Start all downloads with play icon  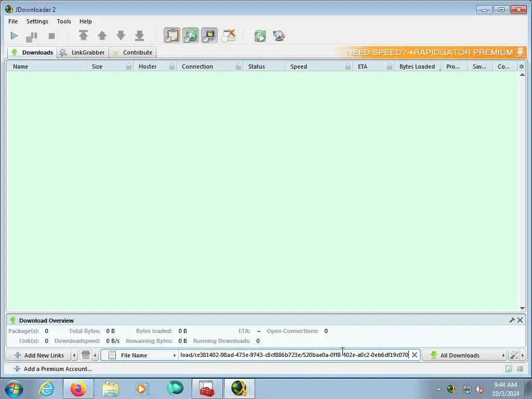[x=14, y=36]
